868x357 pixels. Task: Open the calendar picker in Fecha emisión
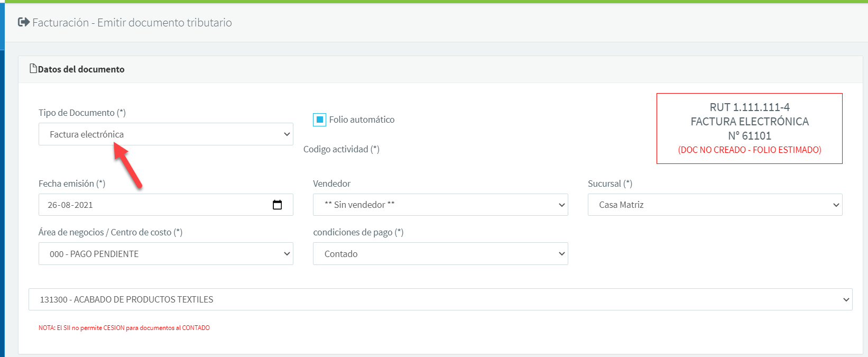tap(277, 205)
